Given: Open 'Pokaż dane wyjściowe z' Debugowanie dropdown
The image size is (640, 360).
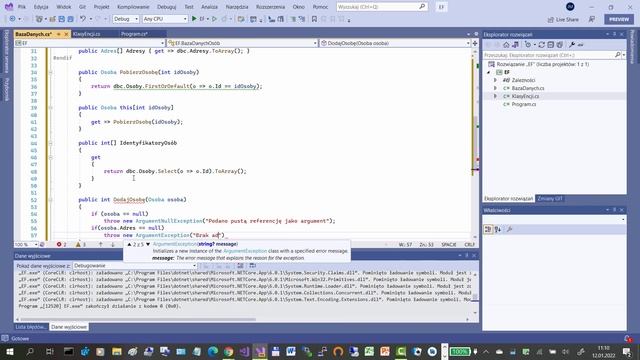Looking at the screenshot, I should pyautogui.click(x=135, y=266).
